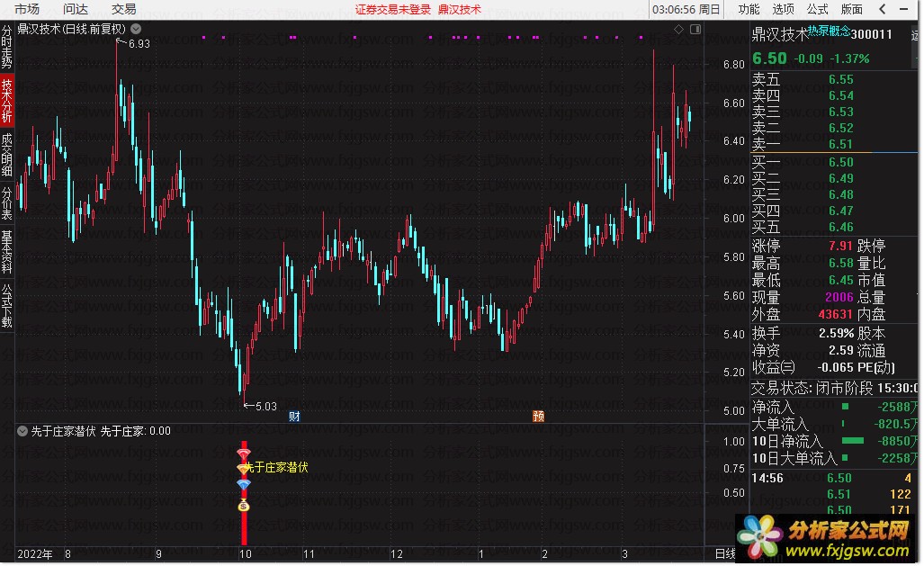Click the 大单流入 fund flow row

click(x=833, y=424)
